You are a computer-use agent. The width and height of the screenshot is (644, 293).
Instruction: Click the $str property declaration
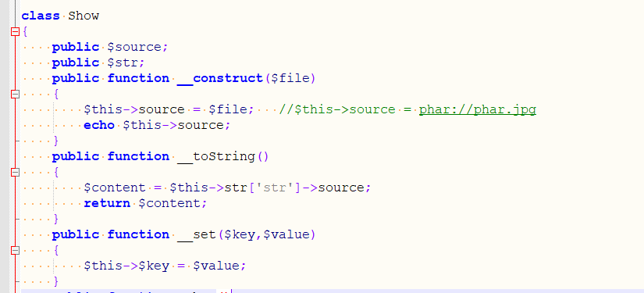tap(122, 63)
